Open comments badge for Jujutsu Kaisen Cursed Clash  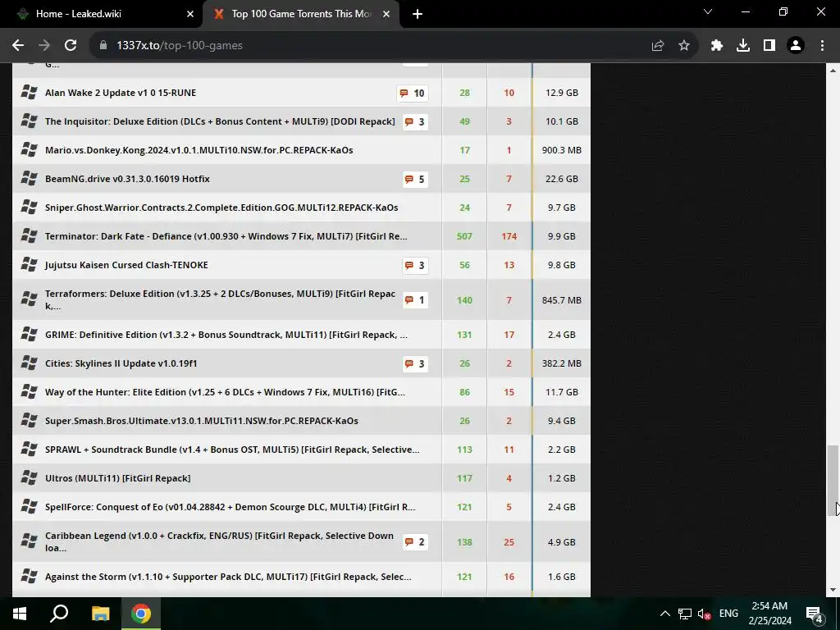click(415, 265)
